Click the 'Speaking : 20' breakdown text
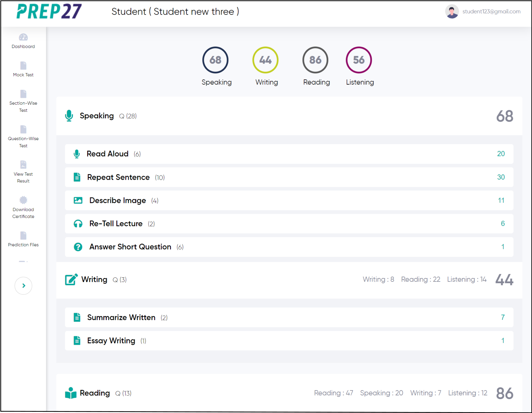Screen dimensions: 532x413 point(382,393)
